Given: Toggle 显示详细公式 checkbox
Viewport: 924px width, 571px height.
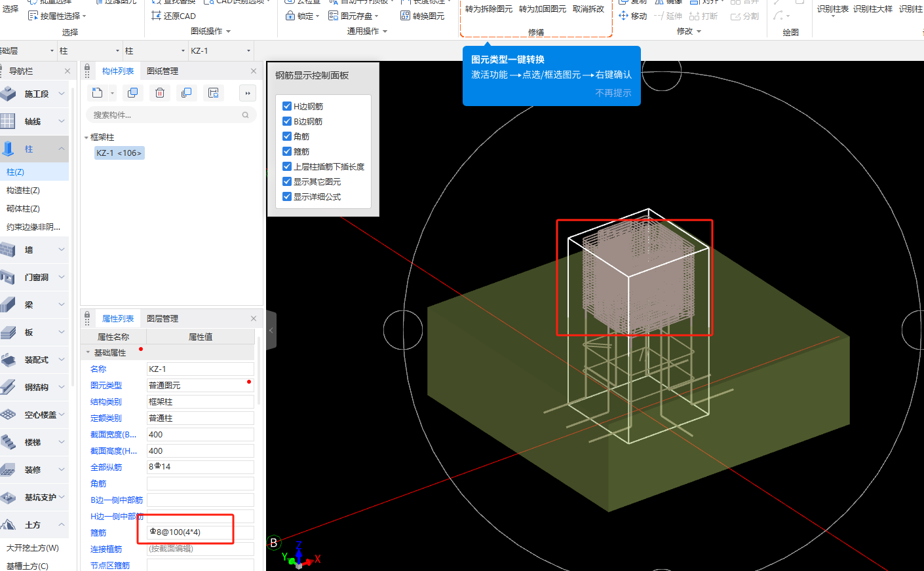Looking at the screenshot, I should pos(287,196).
